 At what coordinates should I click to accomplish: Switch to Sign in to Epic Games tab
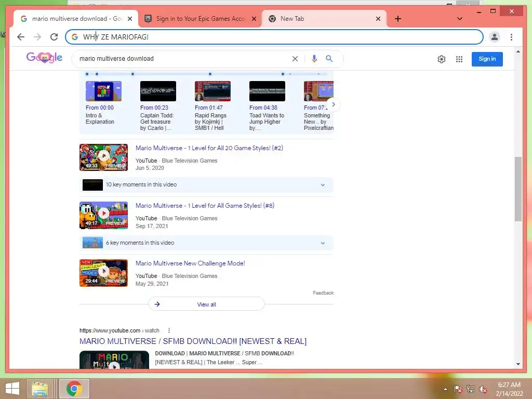pyautogui.click(x=200, y=19)
